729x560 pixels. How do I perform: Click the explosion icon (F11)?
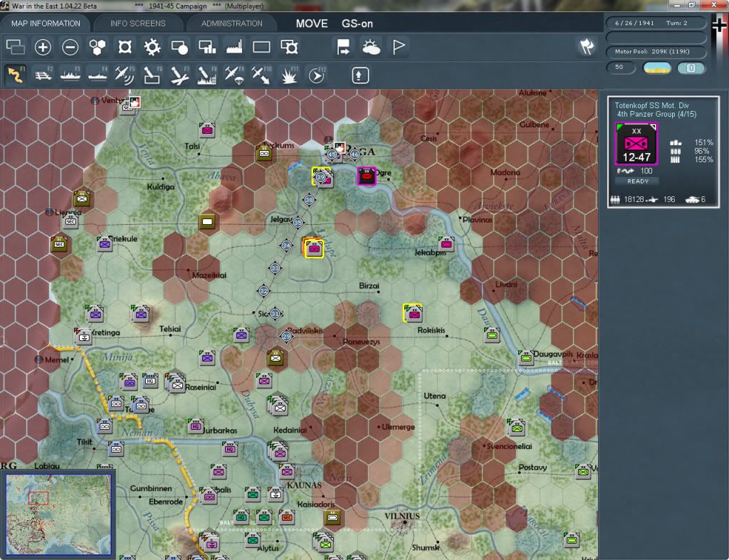(289, 75)
